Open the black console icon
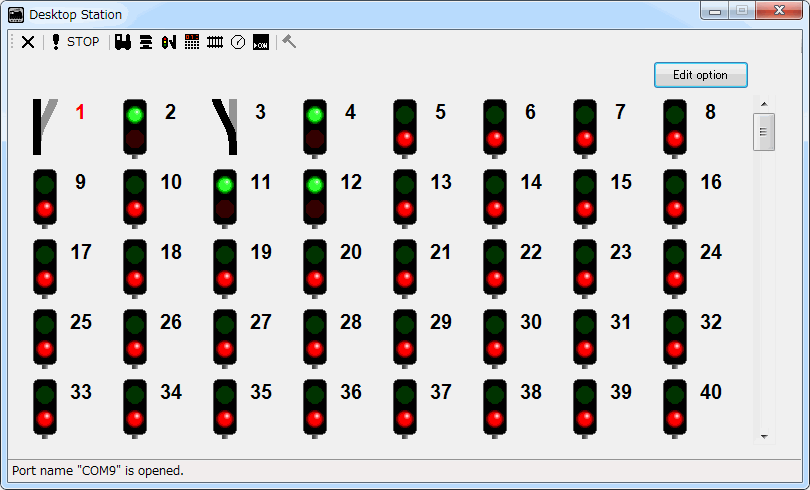The image size is (810, 490). (x=261, y=42)
